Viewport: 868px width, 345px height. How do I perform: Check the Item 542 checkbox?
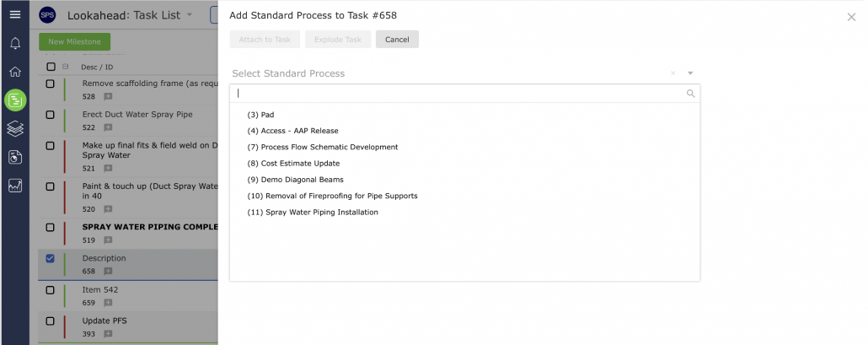pos(51,289)
